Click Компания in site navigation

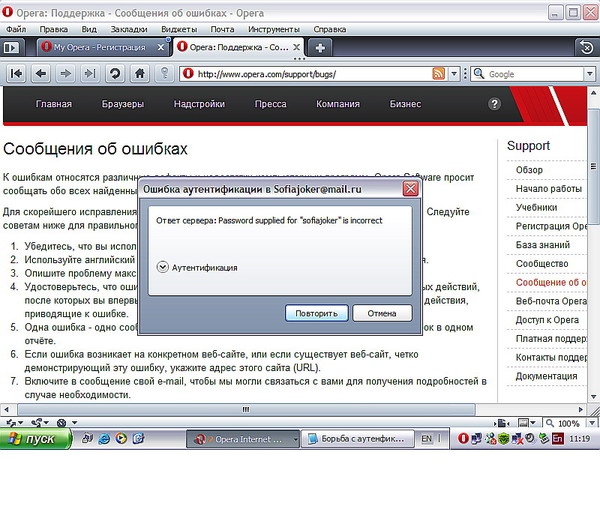click(338, 104)
